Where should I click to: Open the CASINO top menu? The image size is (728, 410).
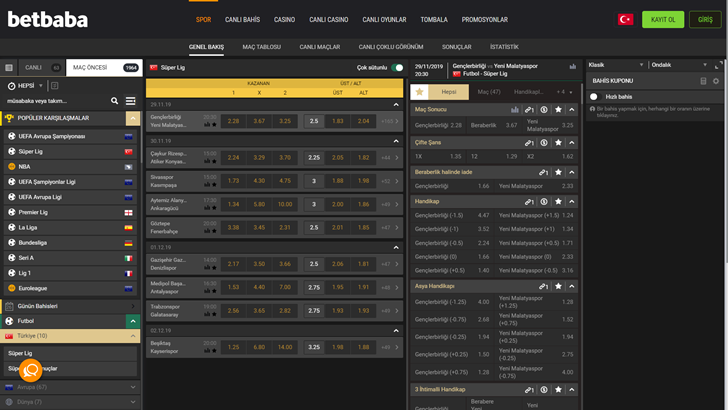(284, 20)
